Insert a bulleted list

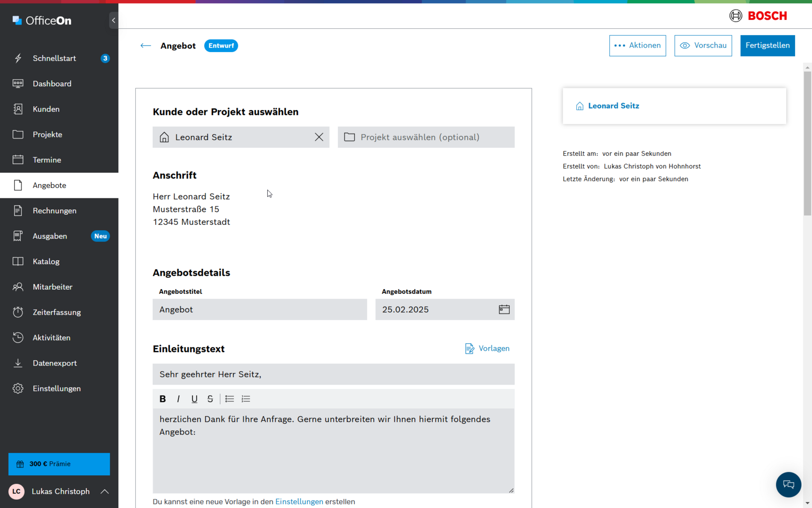230,399
